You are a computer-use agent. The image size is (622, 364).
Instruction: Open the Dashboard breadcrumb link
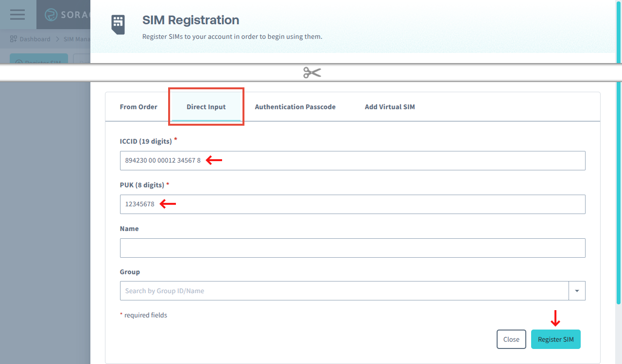click(35, 39)
